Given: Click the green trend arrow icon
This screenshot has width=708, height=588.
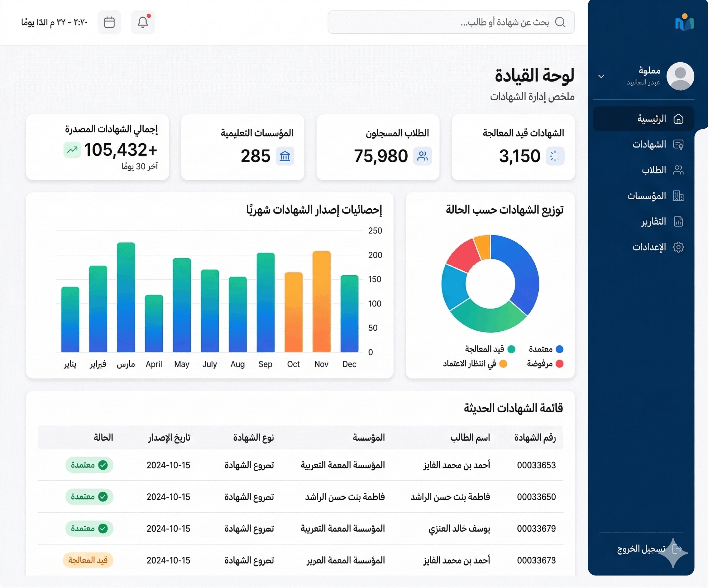Looking at the screenshot, I should click(72, 150).
